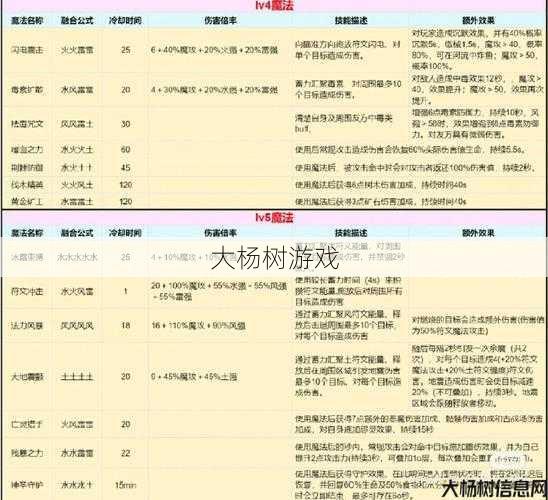Select the 水水雷雷 fusion formula
The width and height of the screenshot is (548, 500).
[x=77, y=453]
